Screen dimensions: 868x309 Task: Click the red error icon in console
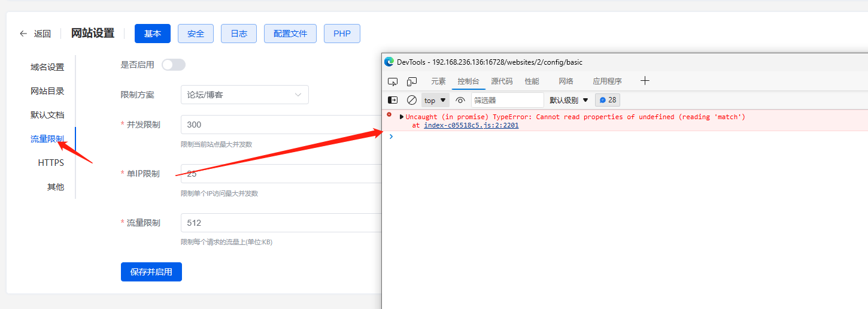(389, 114)
